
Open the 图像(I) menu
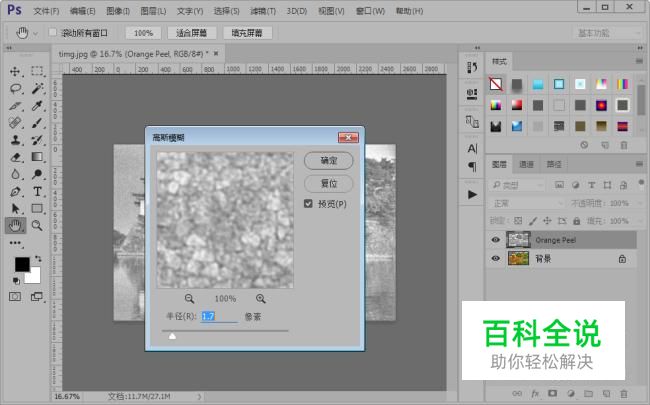point(118,11)
